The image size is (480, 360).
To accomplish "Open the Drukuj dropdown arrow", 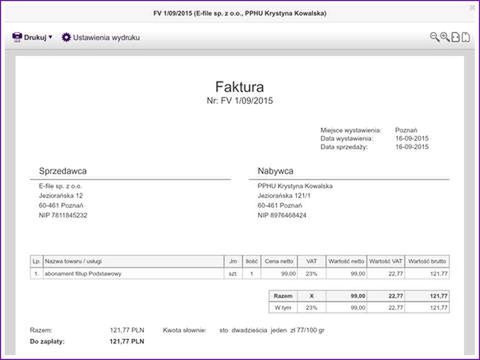I will (50, 37).
